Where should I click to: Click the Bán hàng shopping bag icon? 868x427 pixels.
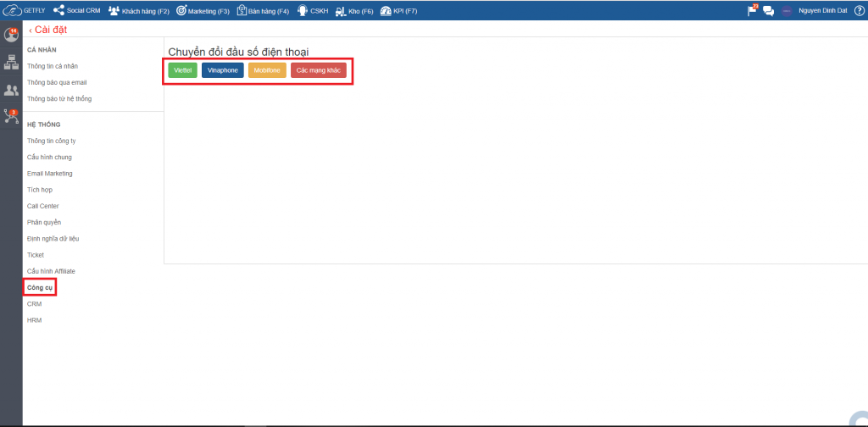[x=242, y=10]
